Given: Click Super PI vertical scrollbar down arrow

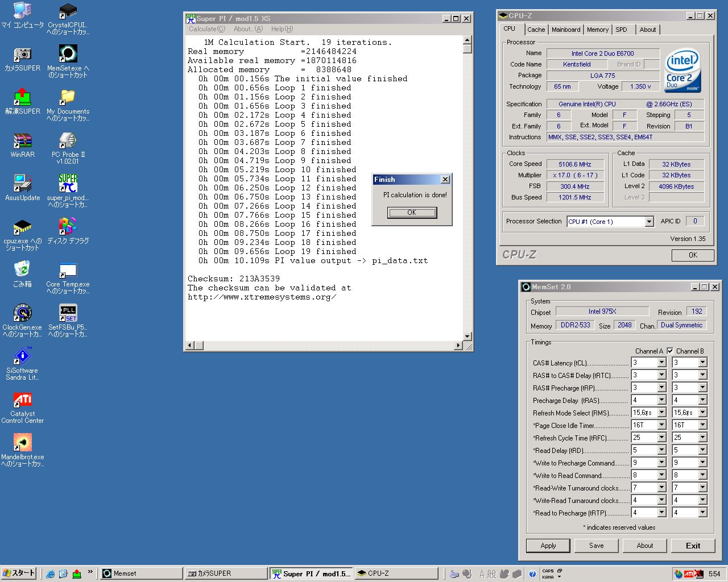Looking at the screenshot, I should pos(467,336).
